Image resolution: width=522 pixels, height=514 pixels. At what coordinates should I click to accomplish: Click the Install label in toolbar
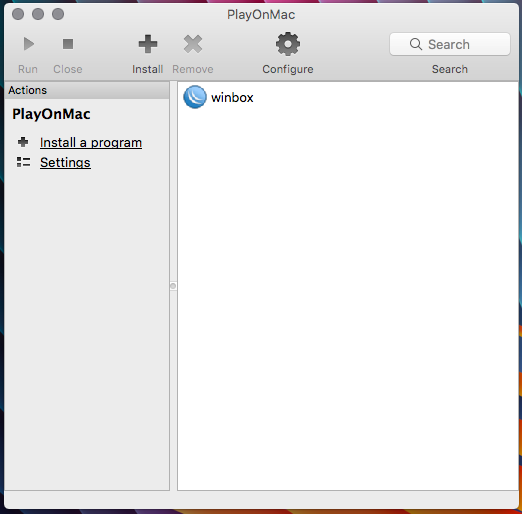tap(147, 69)
